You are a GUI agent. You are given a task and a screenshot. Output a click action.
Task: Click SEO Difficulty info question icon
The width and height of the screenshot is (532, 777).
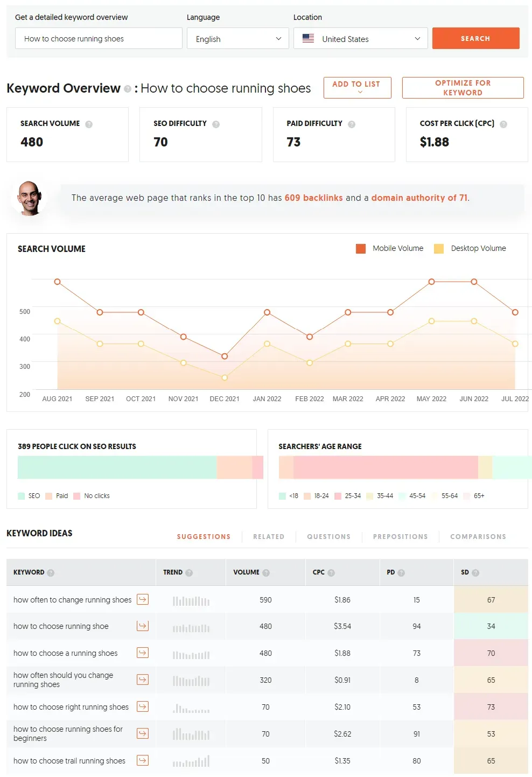(x=216, y=124)
